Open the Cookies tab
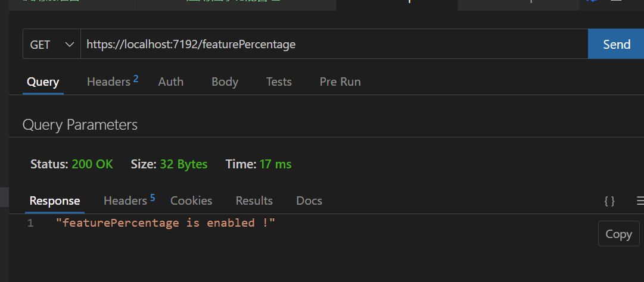Viewport: 644px width, 282px height. point(191,200)
